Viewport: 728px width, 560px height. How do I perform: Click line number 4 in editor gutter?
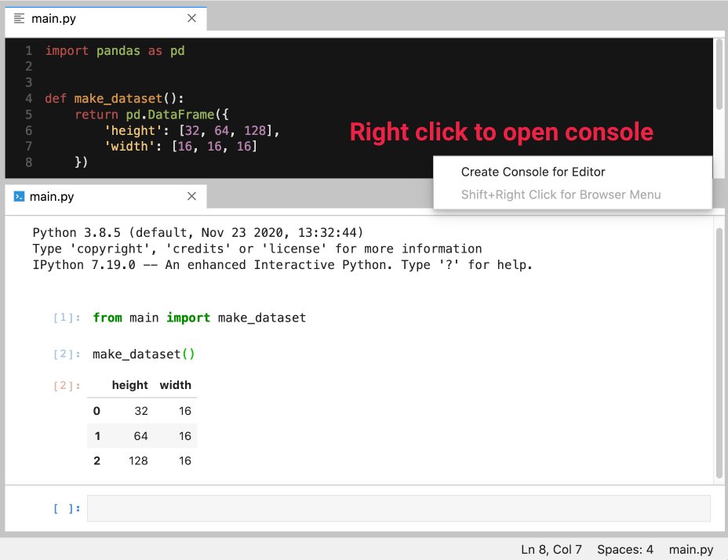click(28, 99)
